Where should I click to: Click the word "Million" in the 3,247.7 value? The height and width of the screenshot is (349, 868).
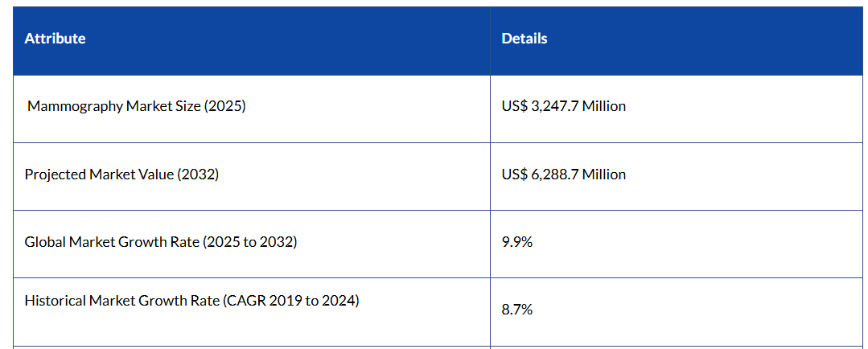point(604,106)
